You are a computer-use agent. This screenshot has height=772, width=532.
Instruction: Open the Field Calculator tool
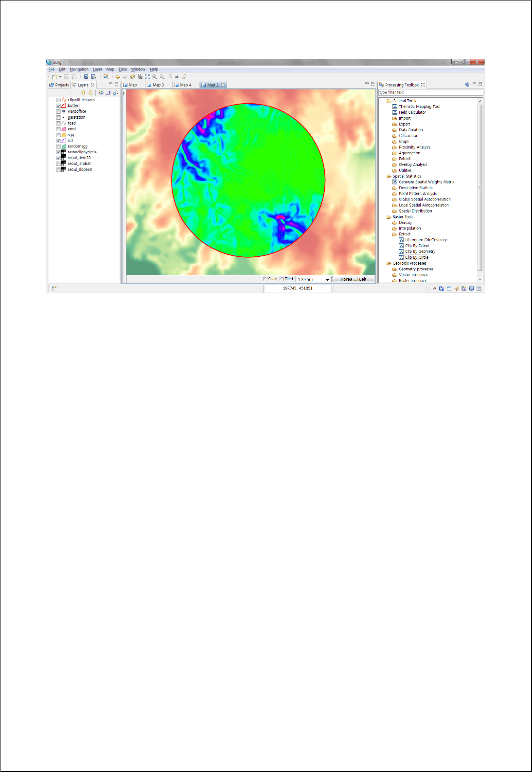tap(409, 112)
